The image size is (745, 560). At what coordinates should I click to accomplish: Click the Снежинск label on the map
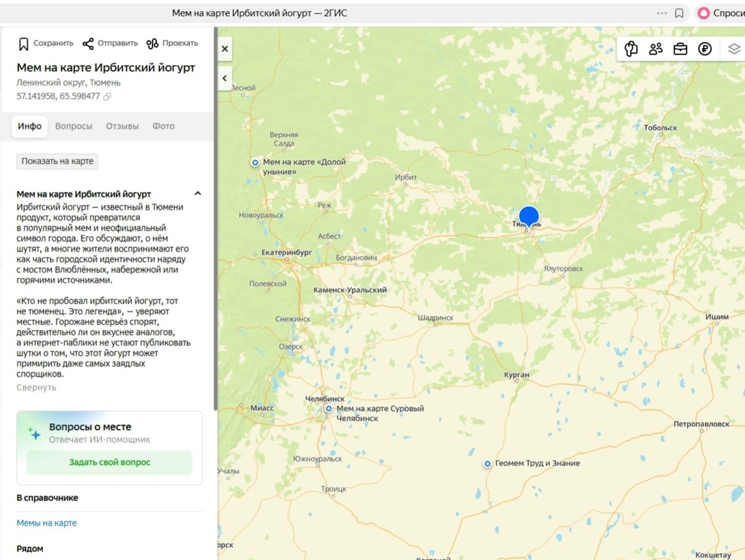[293, 319]
